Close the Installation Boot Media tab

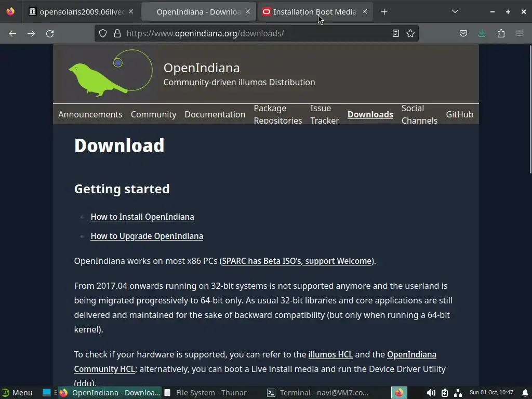[x=365, y=11]
